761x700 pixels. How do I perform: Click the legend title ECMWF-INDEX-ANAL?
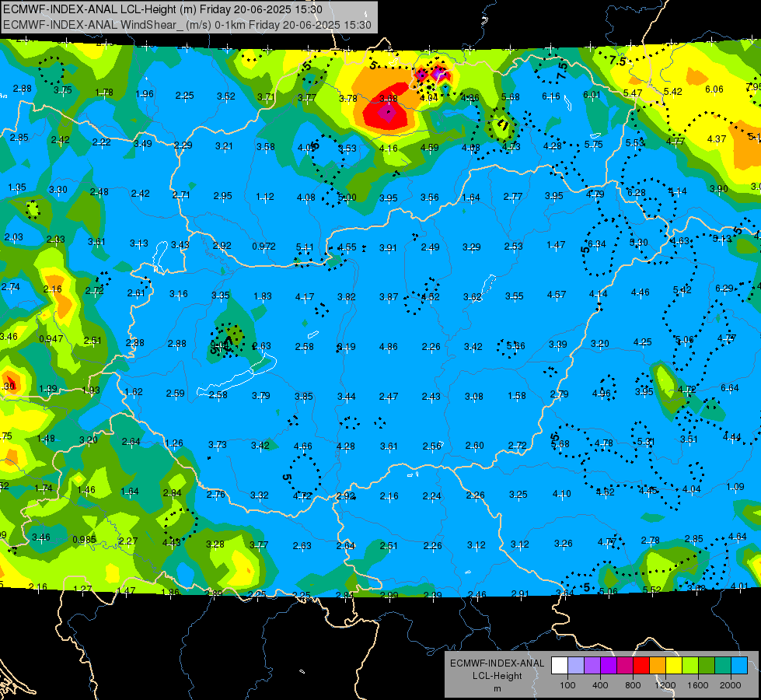[497, 663]
